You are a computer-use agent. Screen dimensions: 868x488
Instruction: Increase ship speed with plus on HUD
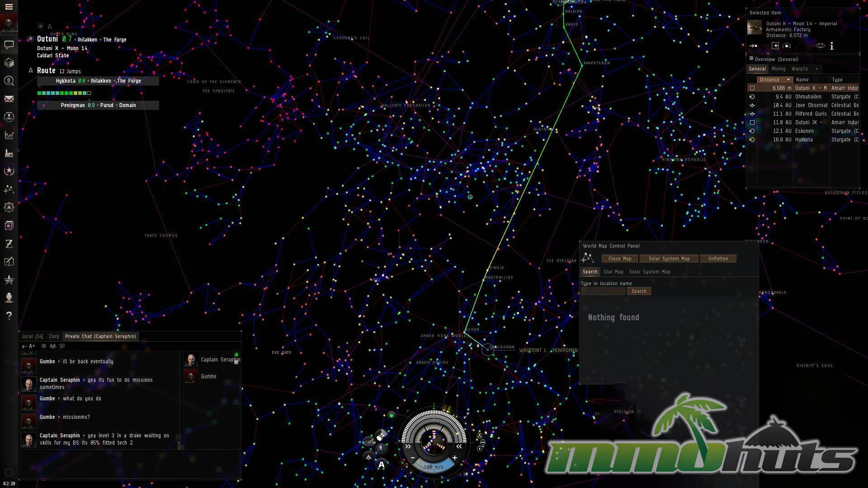pyautogui.click(x=454, y=458)
